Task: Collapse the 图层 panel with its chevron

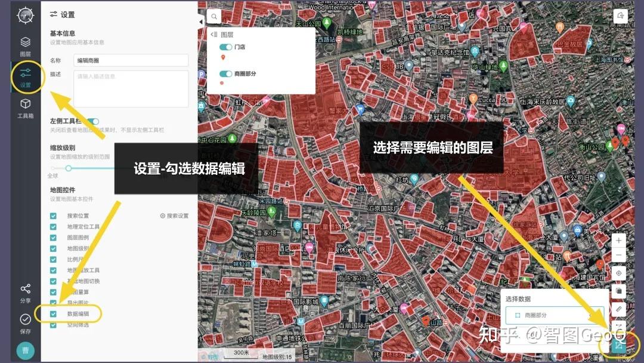Action: (212, 35)
